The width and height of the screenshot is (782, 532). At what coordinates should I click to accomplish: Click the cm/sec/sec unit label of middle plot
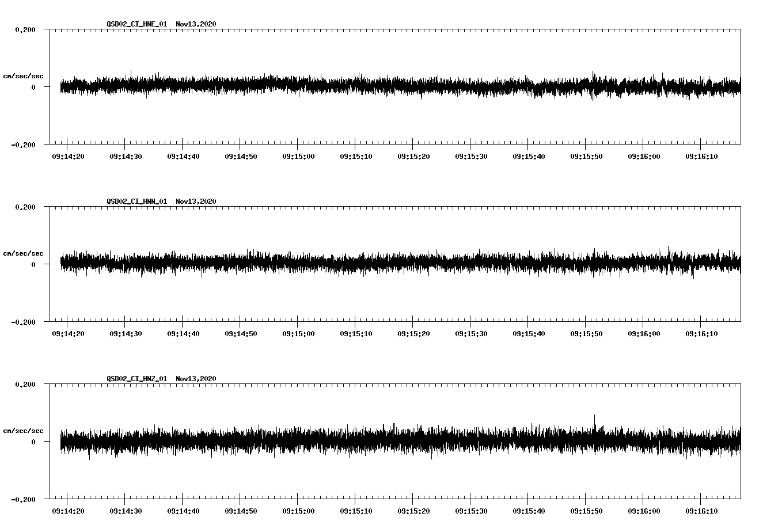pyautogui.click(x=24, y=253)
